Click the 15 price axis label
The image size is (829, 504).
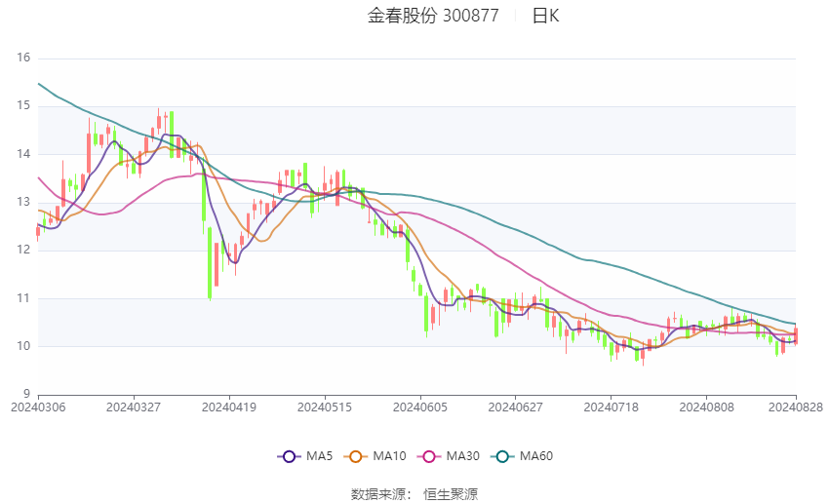pos(23,105)
